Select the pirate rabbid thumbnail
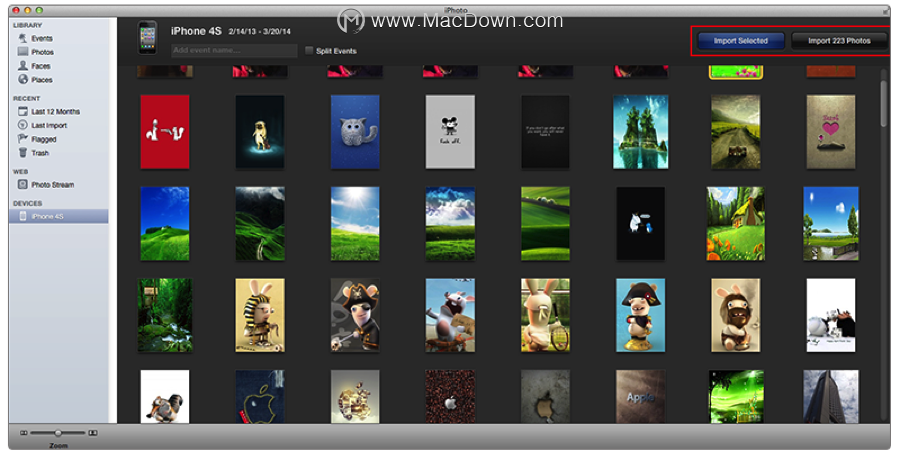The height and width of the screenshot is (453, 900). (x=355, y=315)
